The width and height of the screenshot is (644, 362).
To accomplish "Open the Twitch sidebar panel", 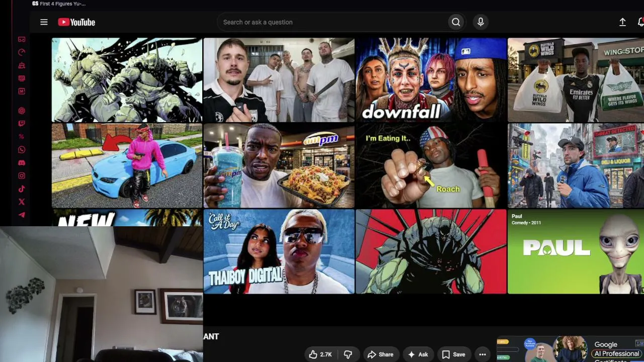I will pos(22,124).
